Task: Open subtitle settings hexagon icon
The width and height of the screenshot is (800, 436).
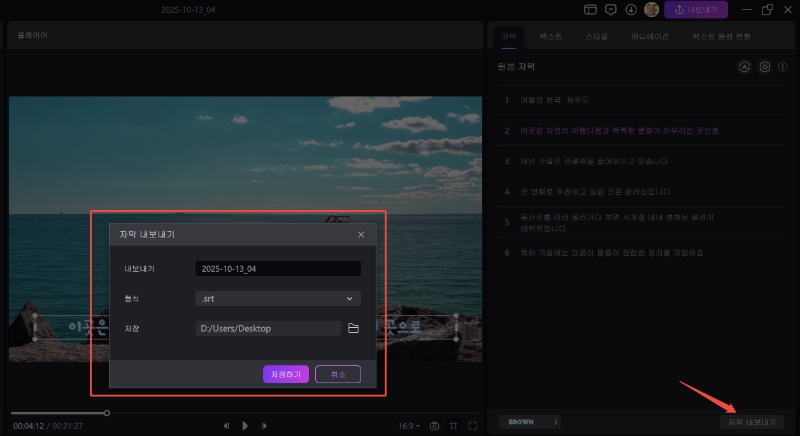Action: click(x=764, y=67)
